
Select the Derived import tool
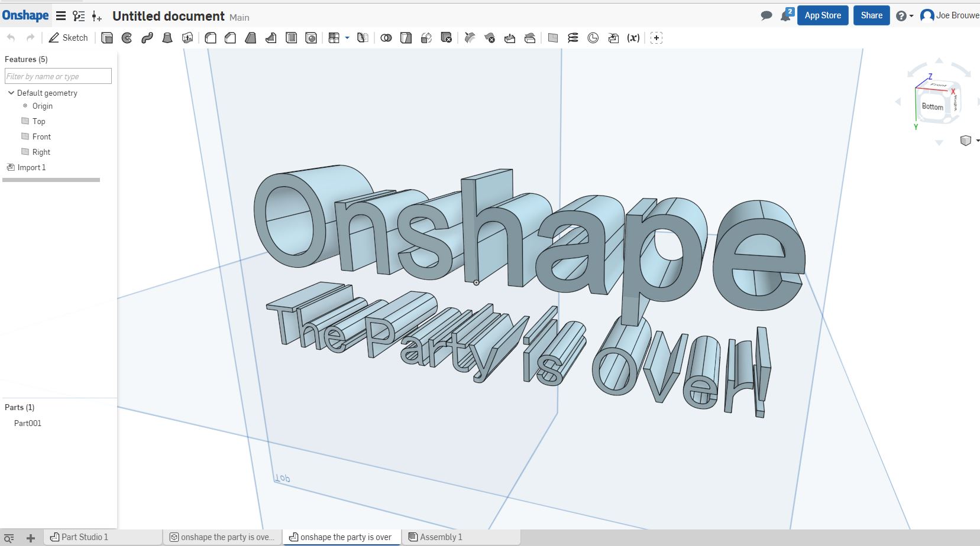click(x=613, y=38)
